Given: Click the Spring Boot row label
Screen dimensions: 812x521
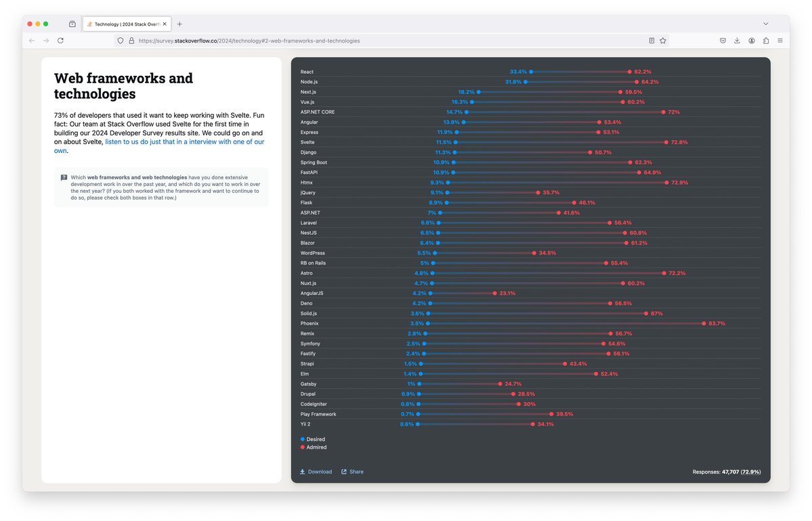Looking at the screenshot, I should pyautogui.click(x=314, y=162).
